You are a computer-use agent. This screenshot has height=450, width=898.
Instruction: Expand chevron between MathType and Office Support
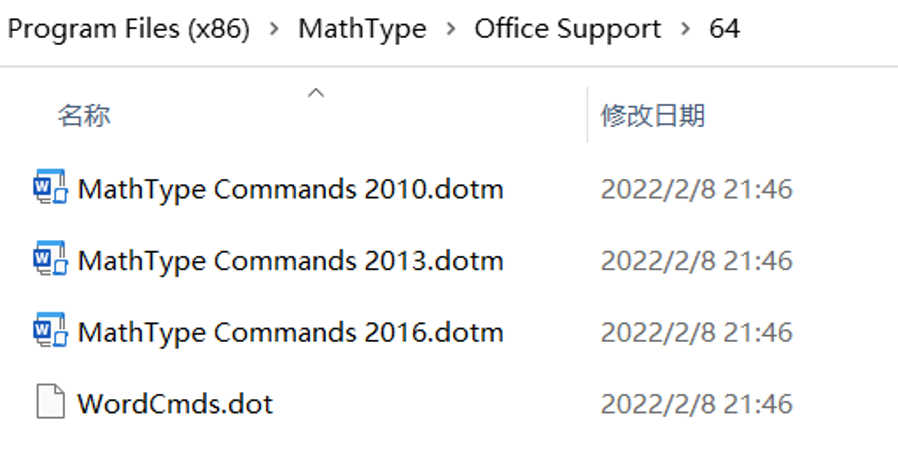pos(451,29)
